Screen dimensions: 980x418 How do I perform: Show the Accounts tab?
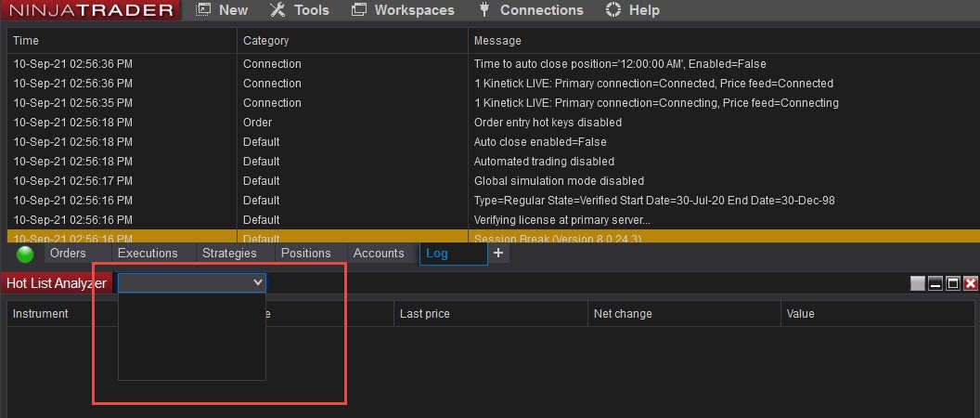379,254
